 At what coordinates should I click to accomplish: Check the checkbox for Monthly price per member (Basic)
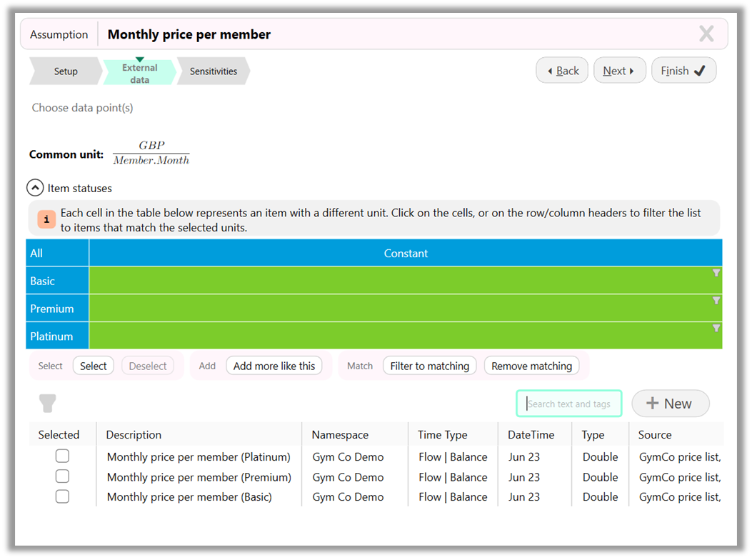click(62, 496)
